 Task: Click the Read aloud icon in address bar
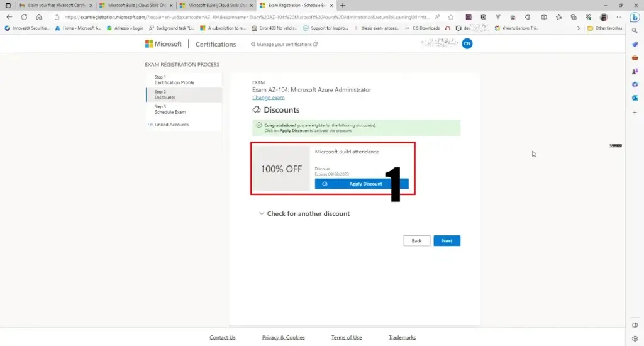pos(438,17)
